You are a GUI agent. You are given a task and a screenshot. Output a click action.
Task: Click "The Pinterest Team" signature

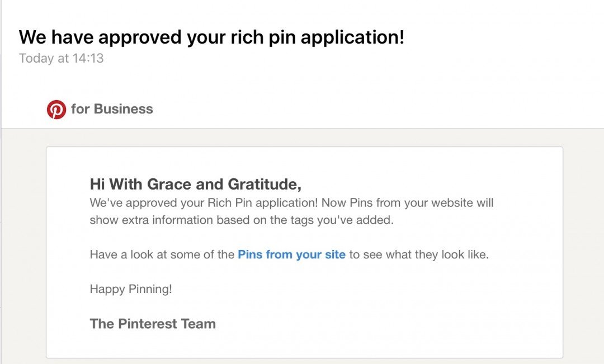[153, 324]
